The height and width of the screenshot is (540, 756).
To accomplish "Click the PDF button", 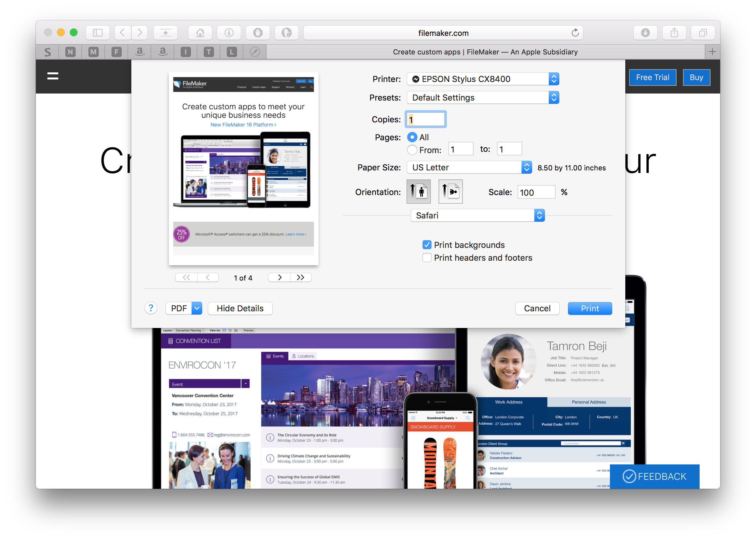I will click(179, 308).
